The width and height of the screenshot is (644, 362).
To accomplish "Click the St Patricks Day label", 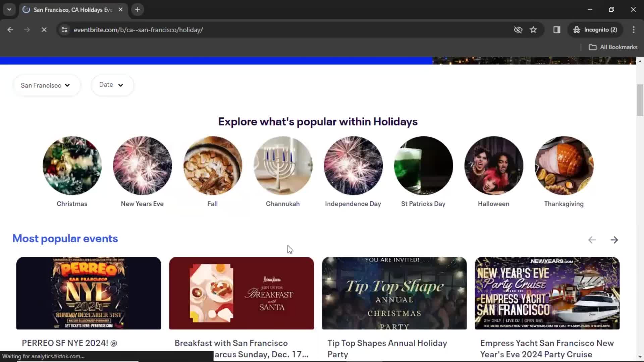I will click(423, 204).
